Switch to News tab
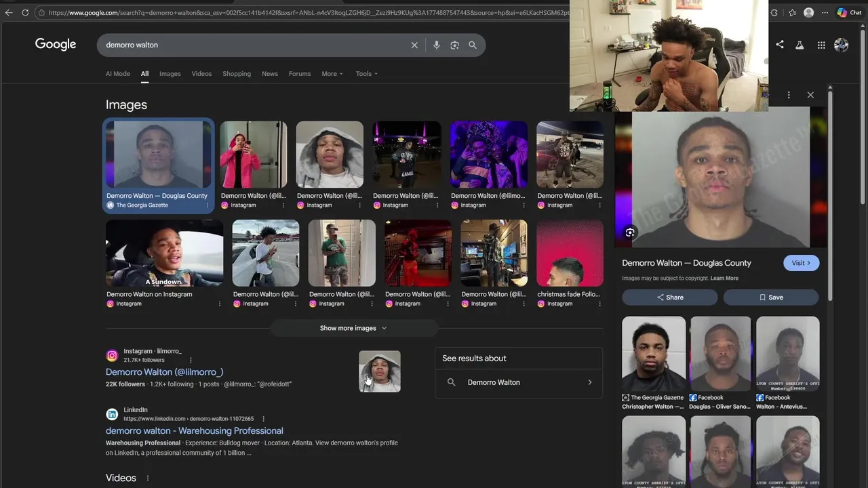This screenshot has height=488, width=868. pyautogui.click(x=270, y=74)
